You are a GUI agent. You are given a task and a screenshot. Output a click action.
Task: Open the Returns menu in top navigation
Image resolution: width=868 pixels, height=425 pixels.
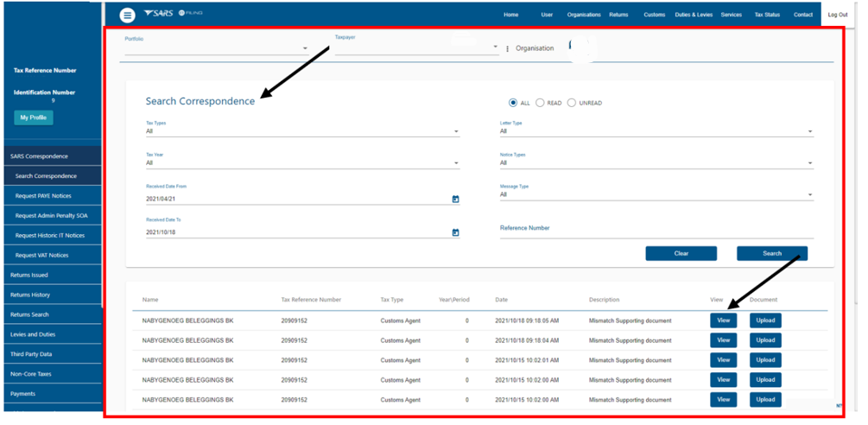click(x=618, y=15)
